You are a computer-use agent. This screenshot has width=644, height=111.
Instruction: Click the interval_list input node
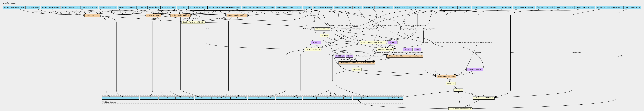pos(142,7)
